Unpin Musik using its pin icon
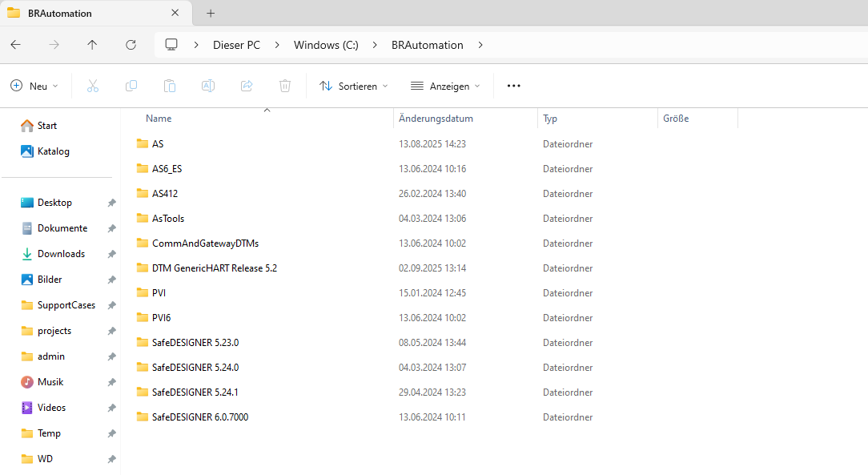The width and height of the screenshot is (868, 475). (111, 382)
